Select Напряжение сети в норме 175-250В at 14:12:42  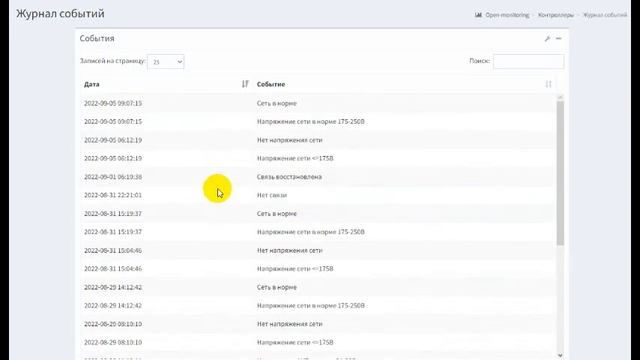coord(311,306)
